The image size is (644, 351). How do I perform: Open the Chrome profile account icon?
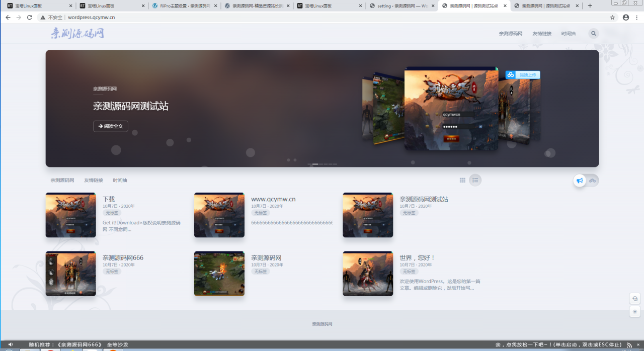[626, 17]
